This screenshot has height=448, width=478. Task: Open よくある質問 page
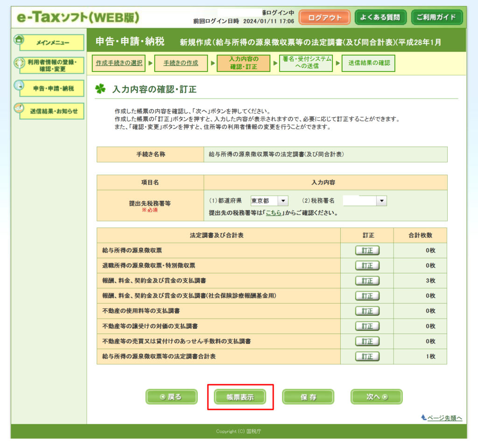click(380, 18)
